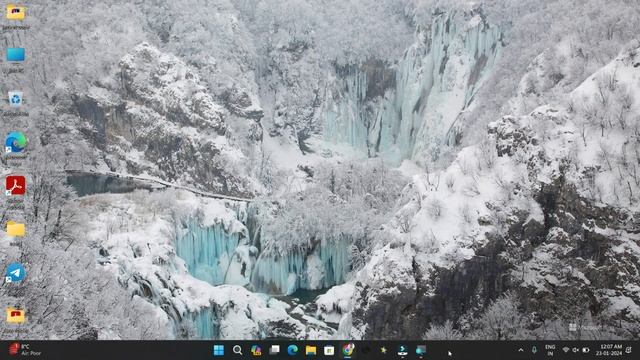Open the blue arrow app on the taskbar
640x360 pixels.
(402, 350)
